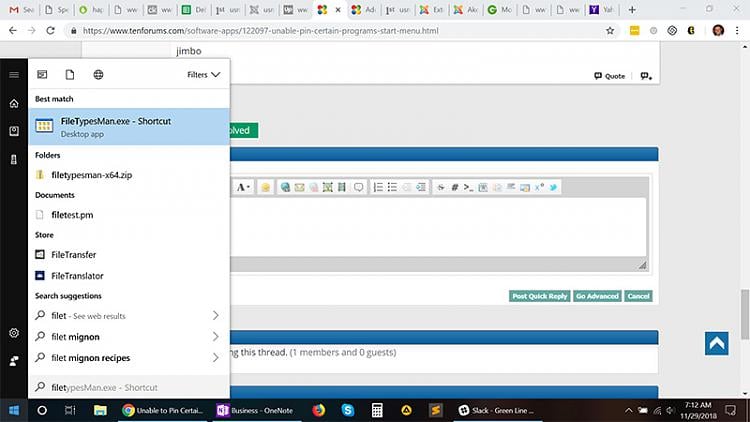Click the Chrome address bar URL

point(260,31)
